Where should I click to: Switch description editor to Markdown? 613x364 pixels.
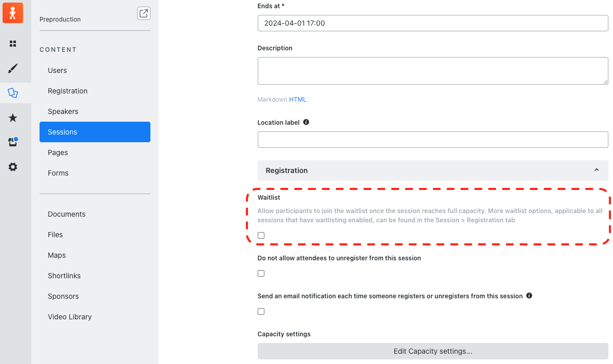pyautogui.click(x=272, y=99)
